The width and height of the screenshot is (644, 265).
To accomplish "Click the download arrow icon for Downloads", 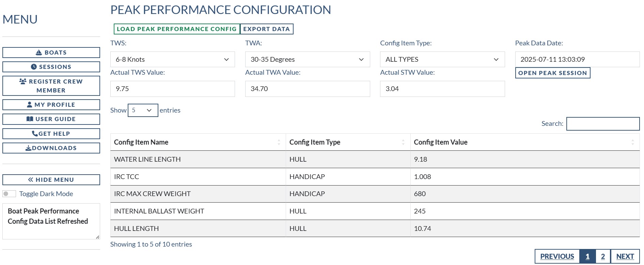I will tap(29, 148).
